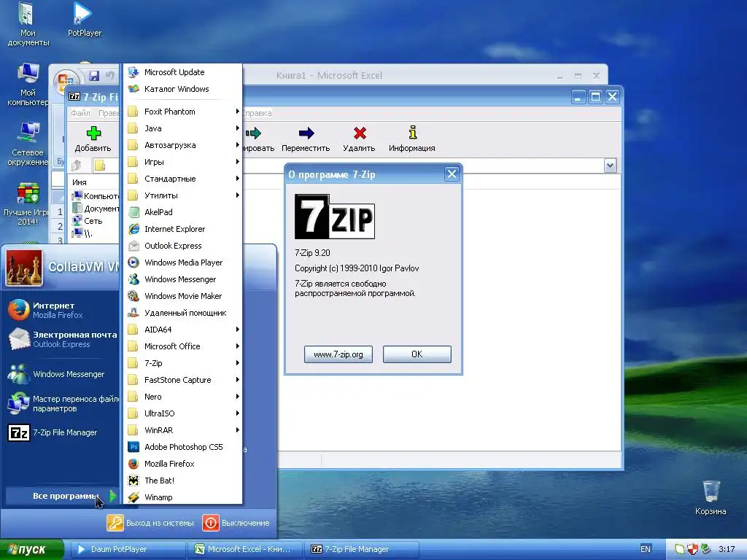Switch to Daum PotPlayer taskbar button
The height and width of the screenshot is (560, 747).
coord(128,549)
